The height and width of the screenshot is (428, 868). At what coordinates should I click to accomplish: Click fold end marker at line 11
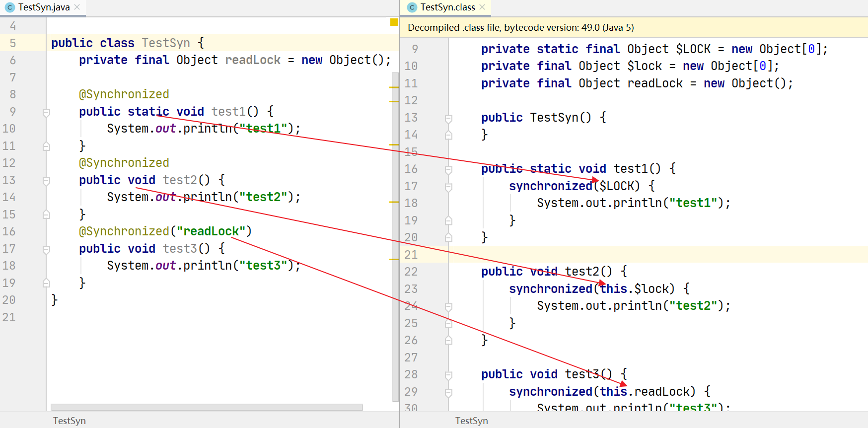[46, 146]
